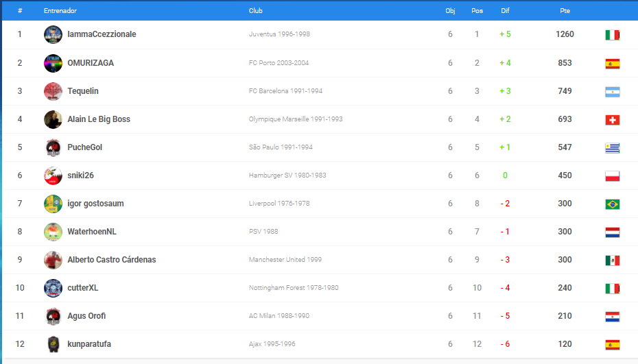
Task: Click the Uruguay flag next to PucheGol
Action: (x=613, y=148)
